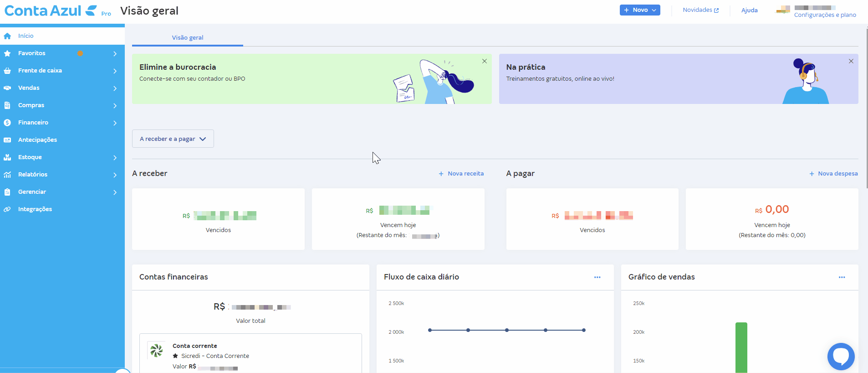Go to Início in the sidebar
The width and height of the screenshot is (868, 373).
62,36
